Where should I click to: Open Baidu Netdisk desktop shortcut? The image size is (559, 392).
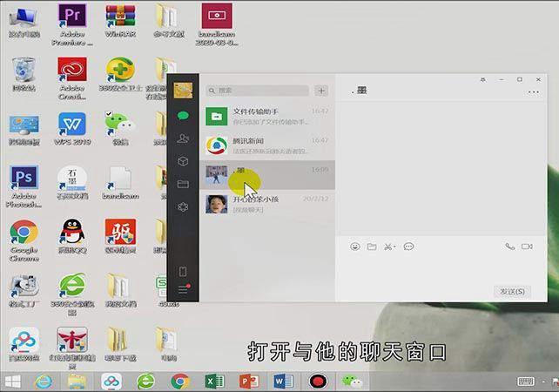point(24,344)
